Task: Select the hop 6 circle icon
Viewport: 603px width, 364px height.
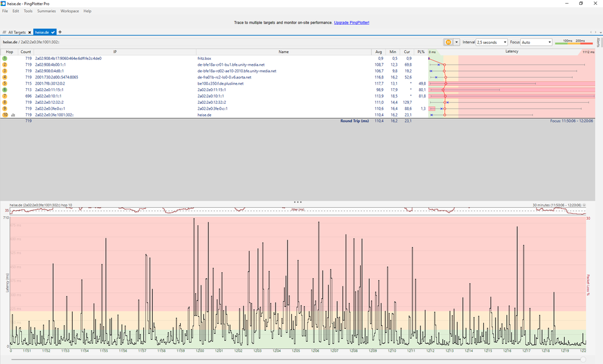Action: (x=5, y=89)
